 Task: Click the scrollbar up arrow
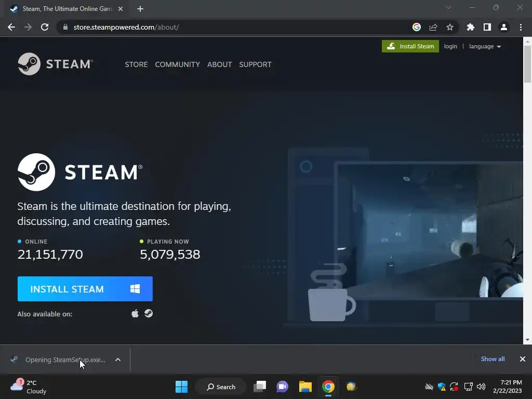point(527,42)
